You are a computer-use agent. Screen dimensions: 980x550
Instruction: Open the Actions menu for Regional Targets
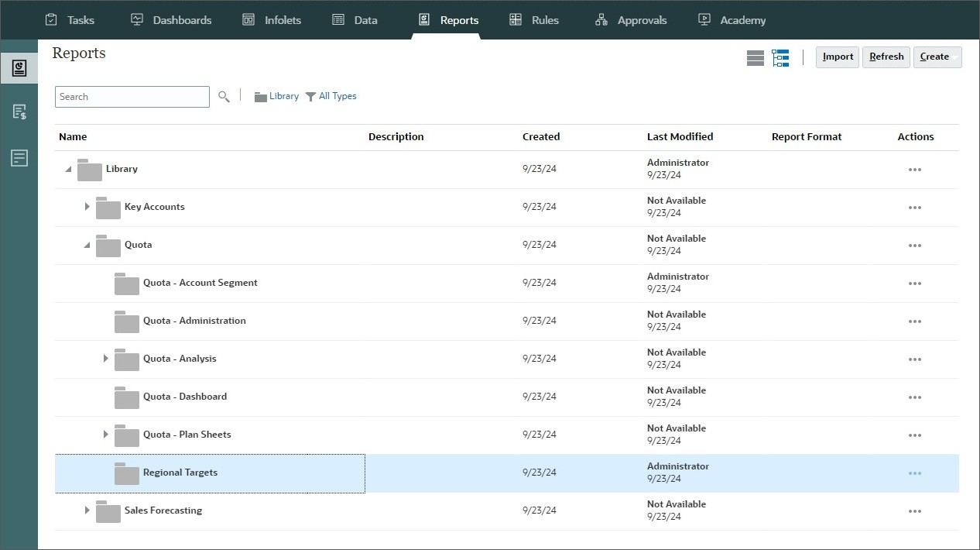[915, 473]
